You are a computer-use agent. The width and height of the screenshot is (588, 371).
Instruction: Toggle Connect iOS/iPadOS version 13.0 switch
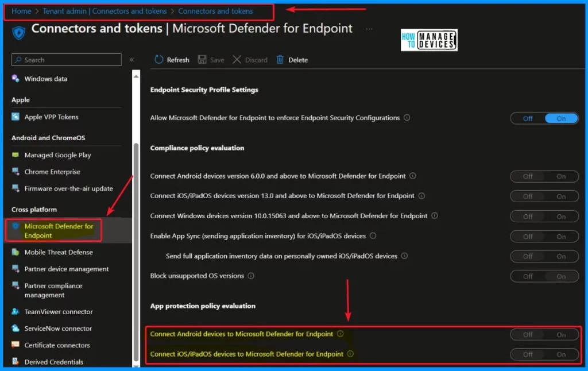[544, 196]
